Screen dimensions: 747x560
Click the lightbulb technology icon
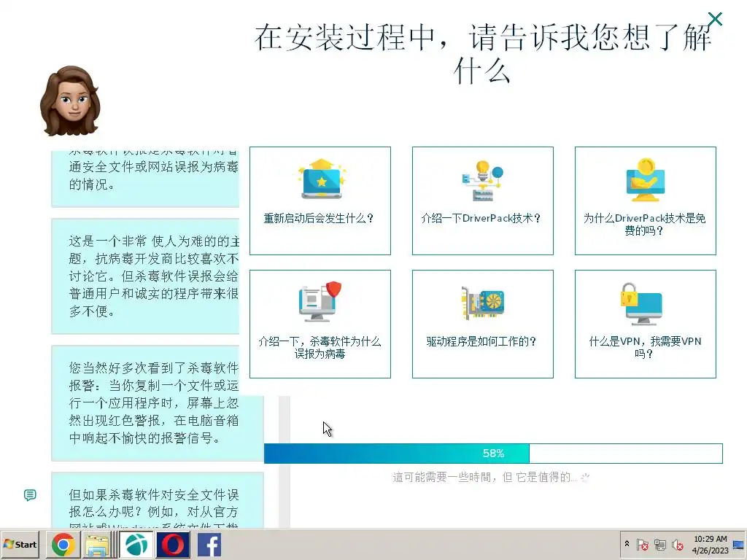pos(483,180)
